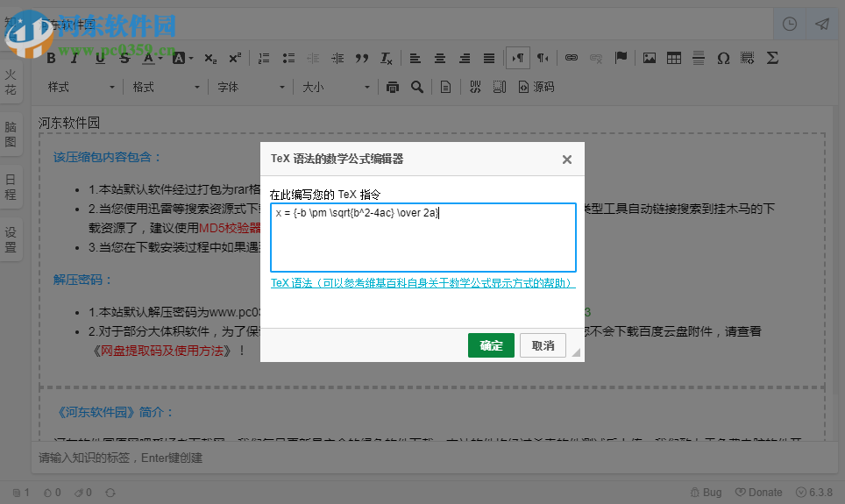The image size is (845, 504).
Task: Open math formula Sigma tool
Action: pyautogui.click(x=772, y=58)
